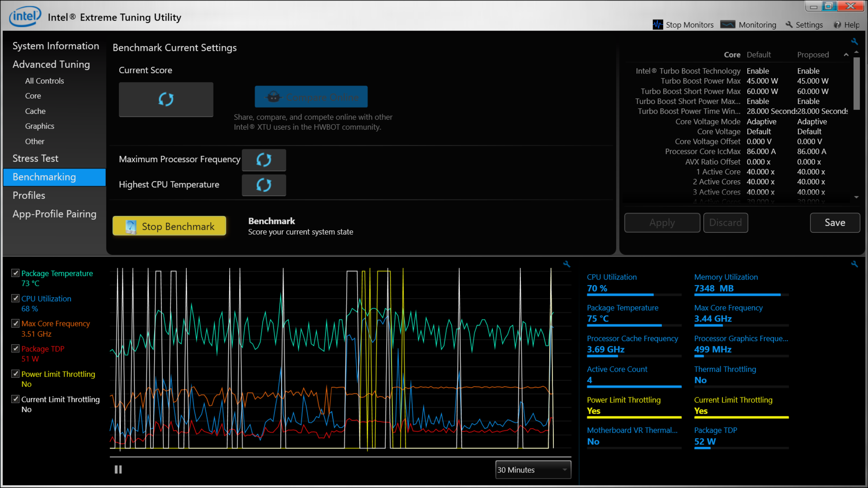Click the wrench icon above the graph

(x=566, y=264)
